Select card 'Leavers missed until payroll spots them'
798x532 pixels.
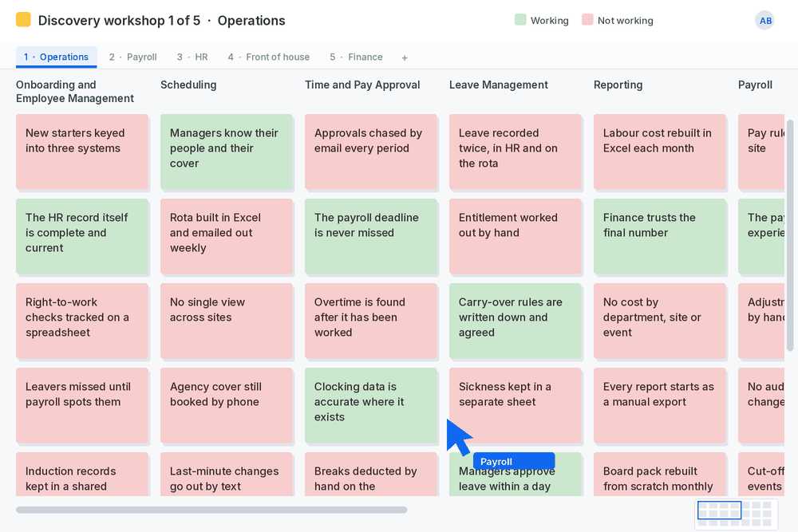pos(82,405)
